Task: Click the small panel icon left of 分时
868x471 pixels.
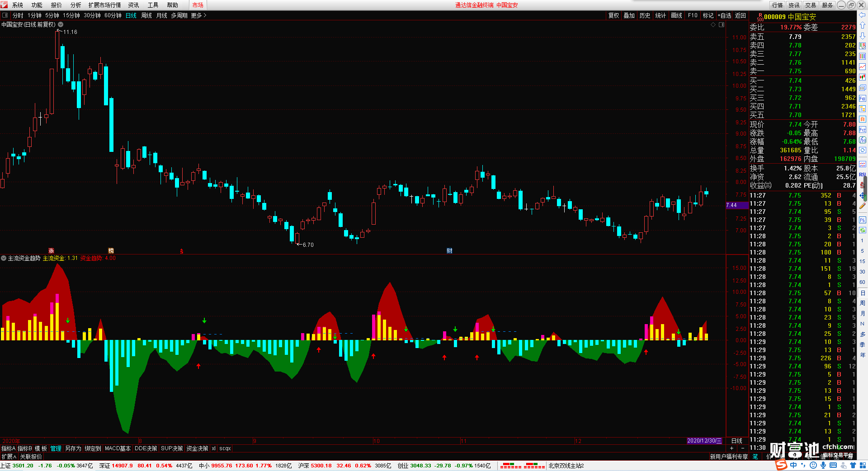Action: 5,15
